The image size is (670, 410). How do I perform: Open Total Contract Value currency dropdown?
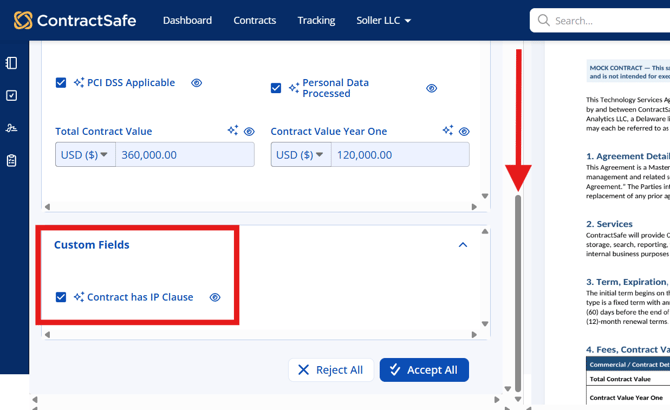tap(85, 155)
